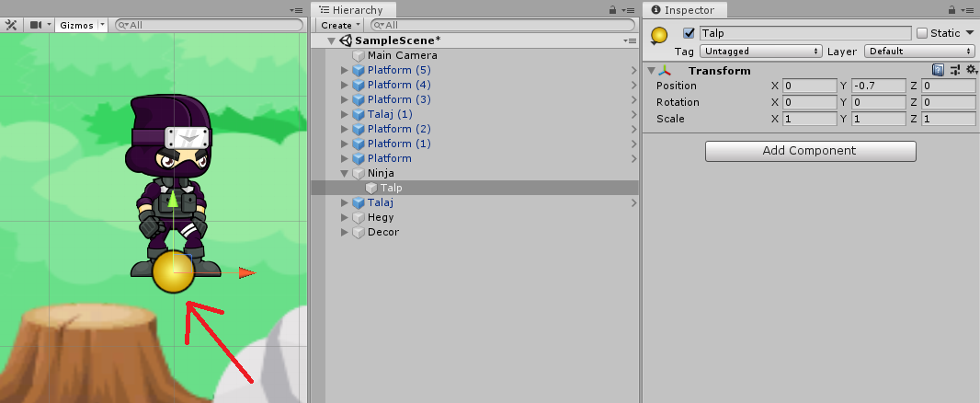The image size is (980, 403).
Task: Click the Add Component button
Action: (x=811, y=151)
